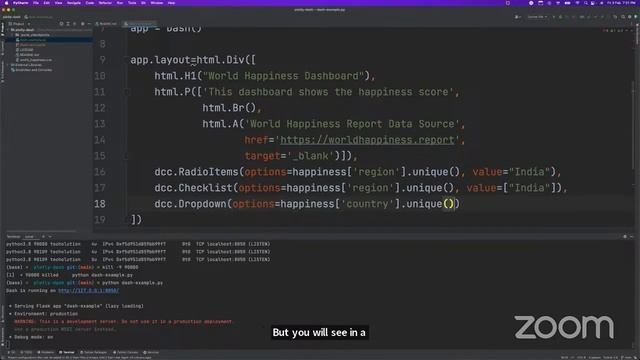Add a new terminal tab with plus
The height and width of the screenshot is (360, 640).
coord(43,237)
